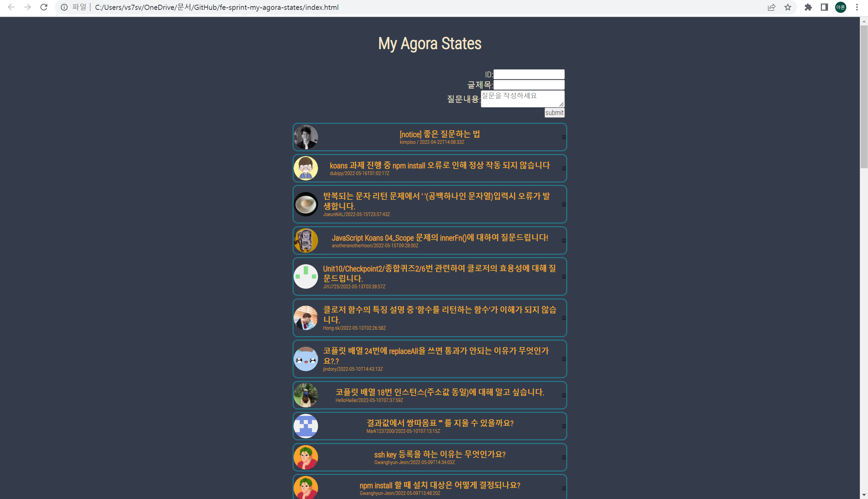Click the share page icon

[771, 7]
